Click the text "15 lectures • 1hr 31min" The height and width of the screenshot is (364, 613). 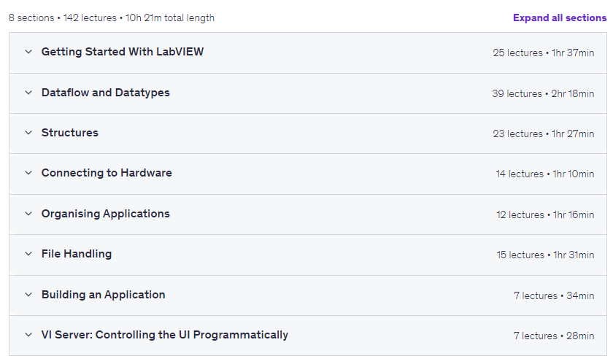point(545,255)
